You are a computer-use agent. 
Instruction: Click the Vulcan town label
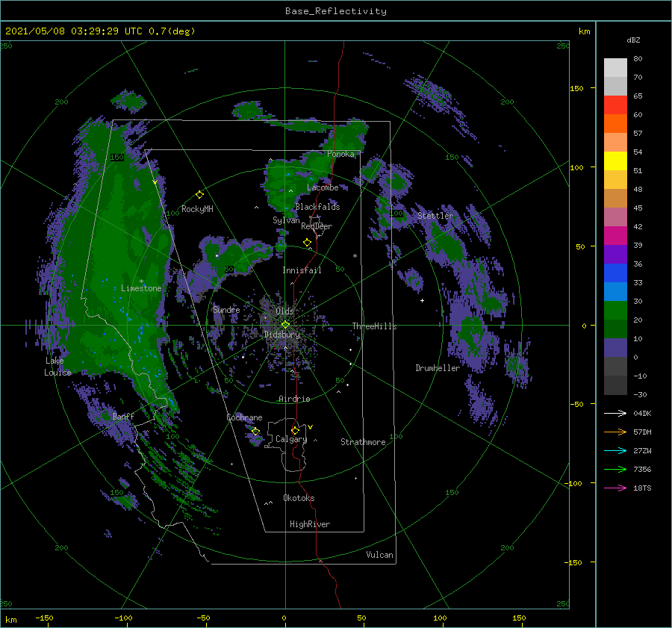click(379, 555)
